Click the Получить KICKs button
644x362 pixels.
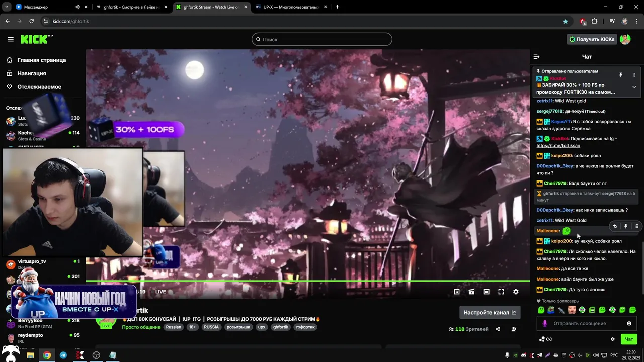592,39
